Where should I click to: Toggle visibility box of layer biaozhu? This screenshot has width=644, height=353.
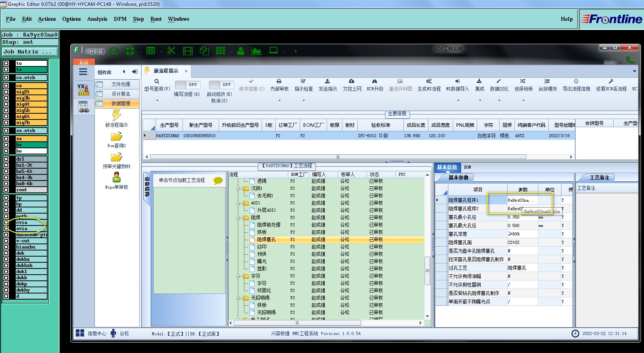pyautogui.click(x=6, y=247)
